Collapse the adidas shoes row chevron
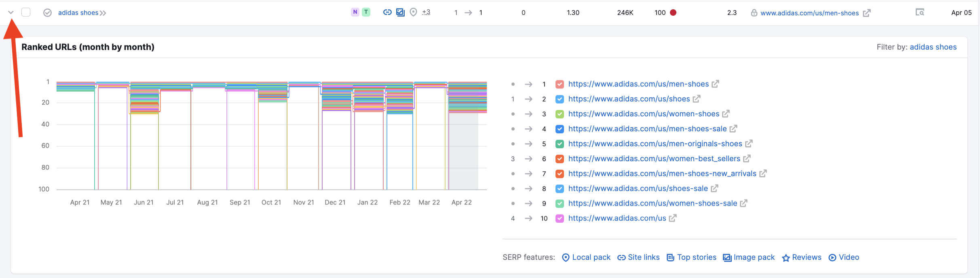The height and width of the screenshot is (278, 980). tap(11, 13)
